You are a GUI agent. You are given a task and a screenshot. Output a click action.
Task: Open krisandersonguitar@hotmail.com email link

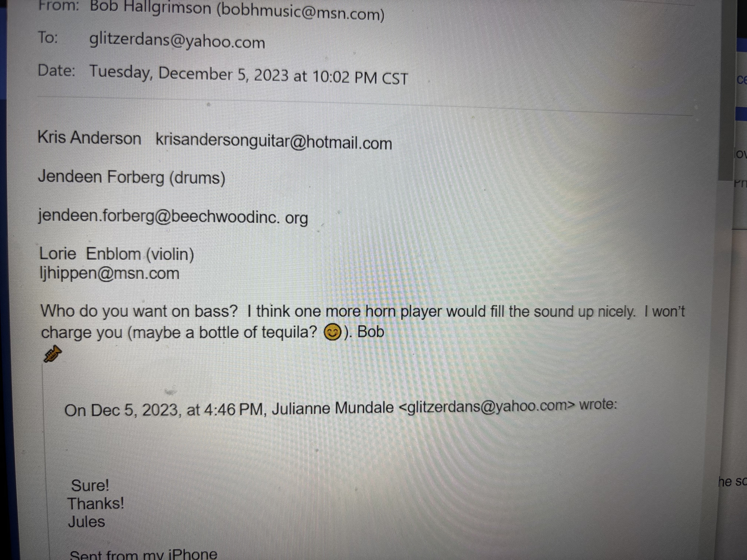pyautogui.click(x=274, y=142)
